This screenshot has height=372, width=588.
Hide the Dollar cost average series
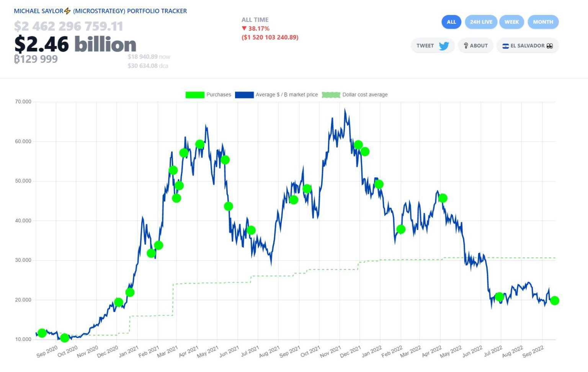364,95
